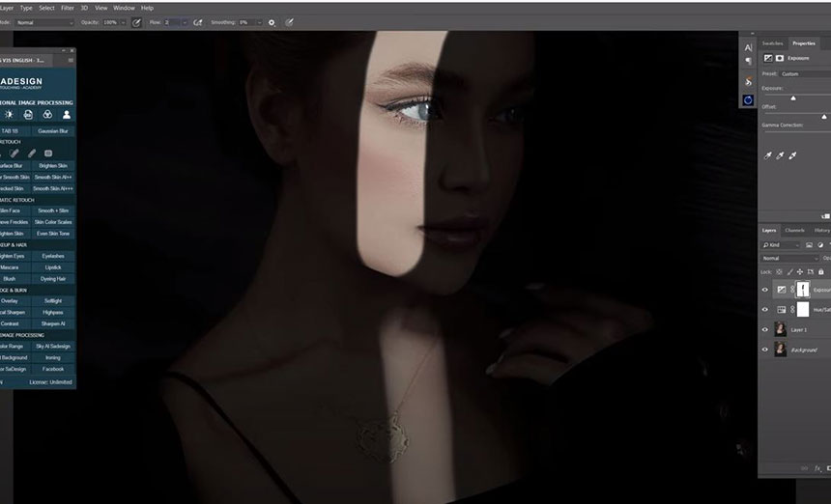The image size is (831, 504).
Task: Toggle the brush pressure-for-opacity icon
Action: pos(136,23)
